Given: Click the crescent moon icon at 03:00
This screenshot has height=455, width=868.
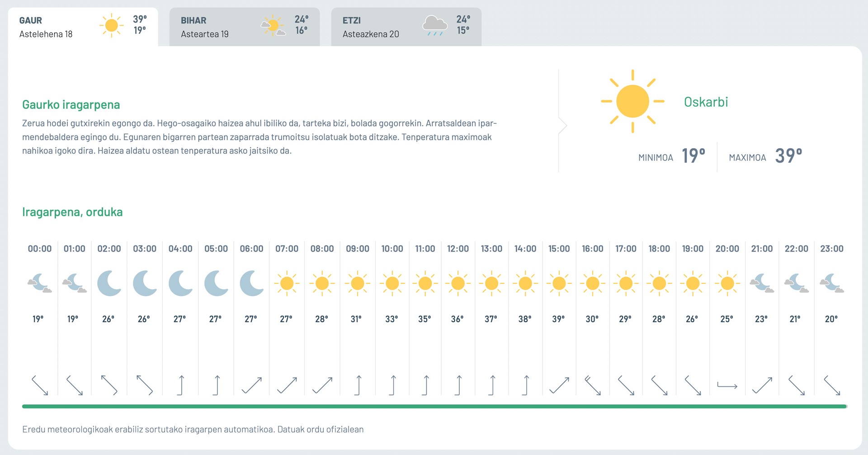Looking at the screenshot, I should (145, 283).
